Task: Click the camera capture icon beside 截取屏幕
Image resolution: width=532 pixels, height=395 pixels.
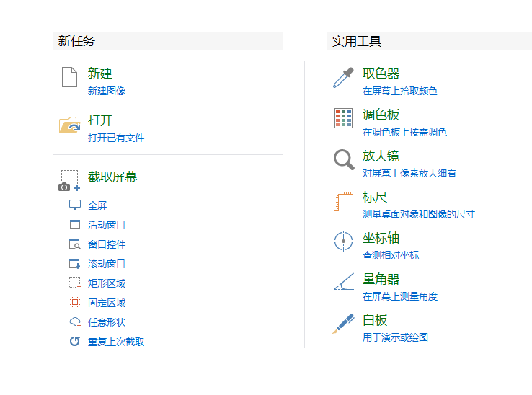Action: pyautogui.click(x=69, y=180)
